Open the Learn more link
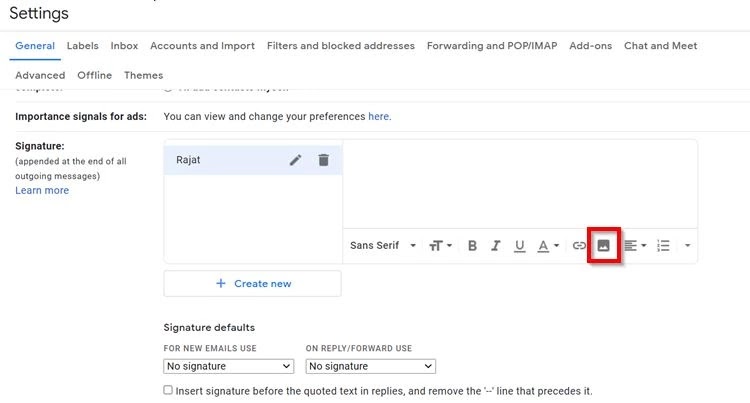The width and height of the screenshot is (750, 403). [42, 190]
